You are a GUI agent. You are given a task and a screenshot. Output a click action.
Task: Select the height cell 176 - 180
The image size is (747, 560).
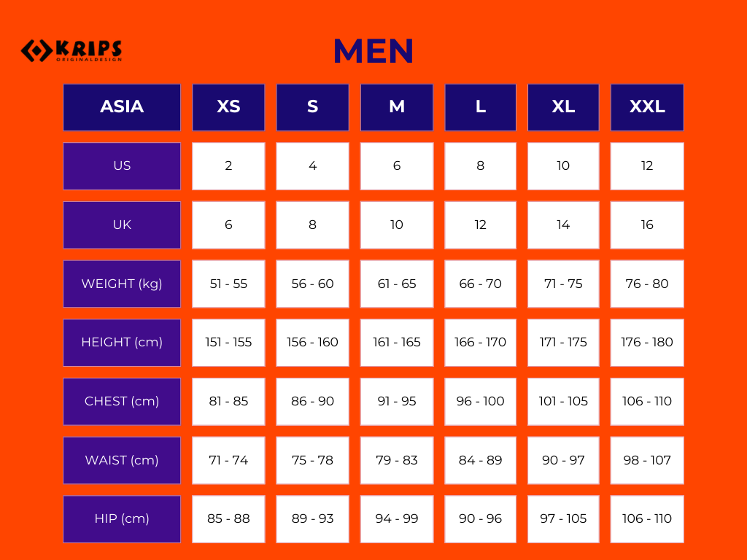(647, 342)
